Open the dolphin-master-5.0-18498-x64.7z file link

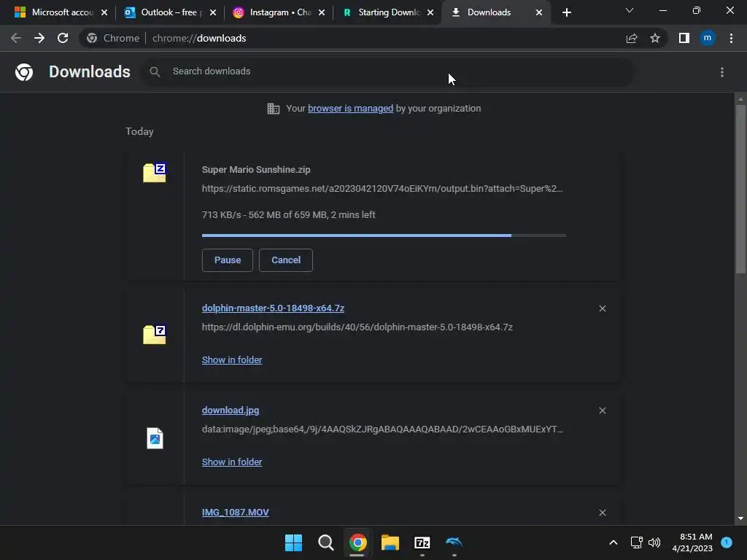[273, 308]
